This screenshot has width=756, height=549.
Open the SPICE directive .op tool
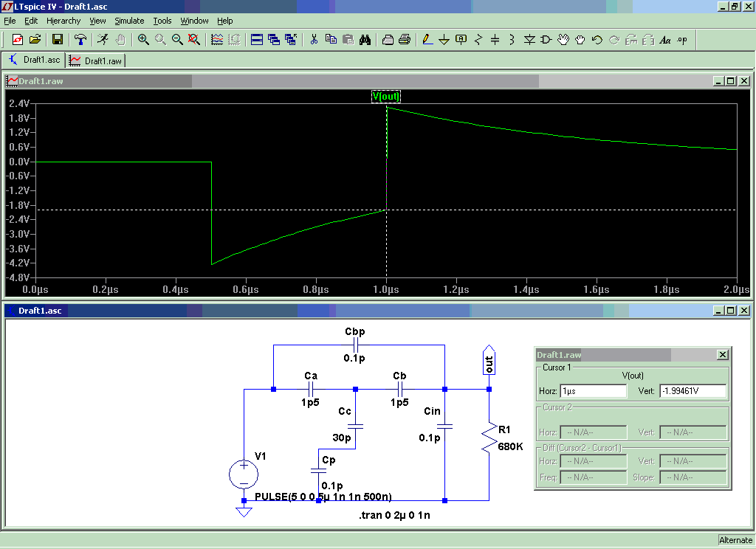coord(682,40)
